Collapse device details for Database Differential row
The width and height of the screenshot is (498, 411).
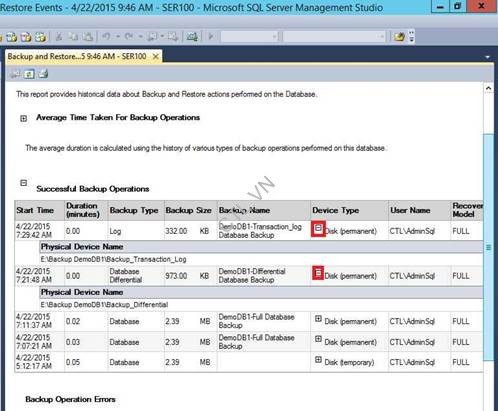(318, 273)
